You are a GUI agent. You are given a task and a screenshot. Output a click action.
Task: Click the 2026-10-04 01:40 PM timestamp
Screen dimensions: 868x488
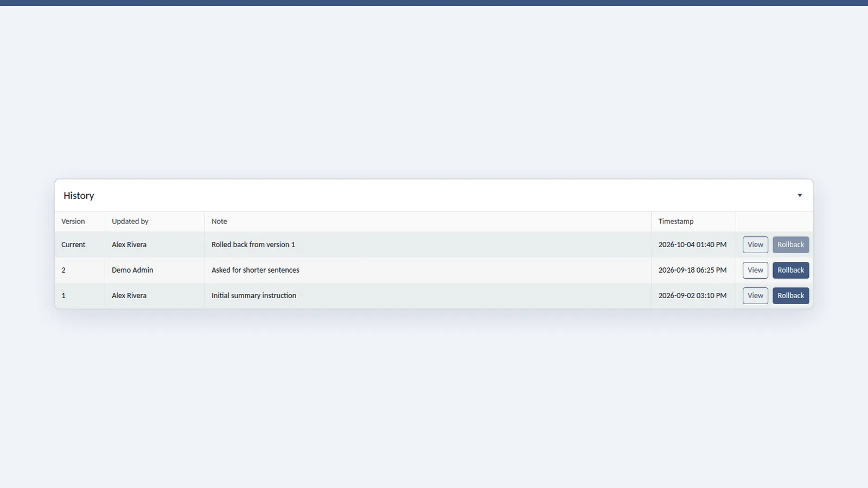click(x=692, y=245)
